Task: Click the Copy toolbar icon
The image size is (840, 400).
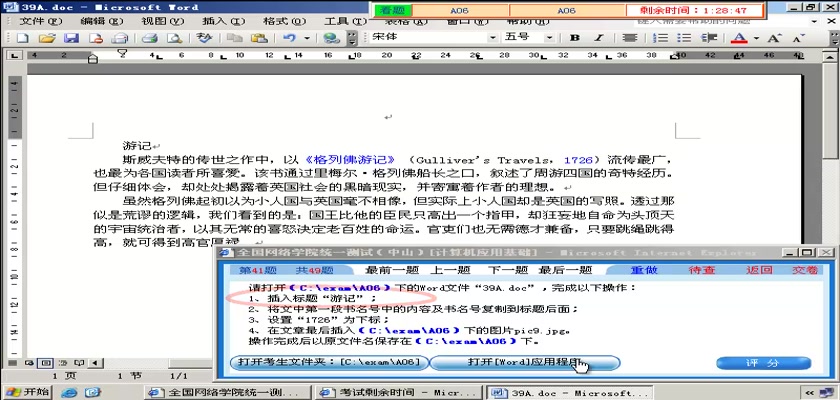Action: click(x=234, y=38)
